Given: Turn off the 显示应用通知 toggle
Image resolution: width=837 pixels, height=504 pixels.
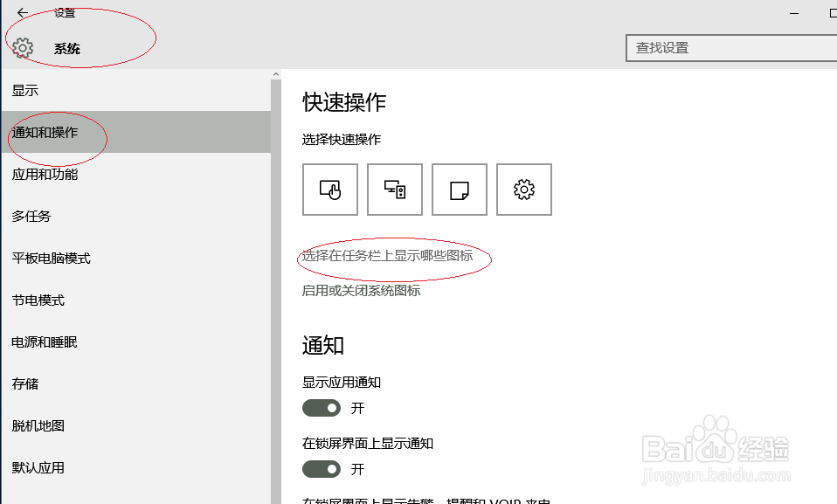Looking at the screenshot, I should (321, 408).
